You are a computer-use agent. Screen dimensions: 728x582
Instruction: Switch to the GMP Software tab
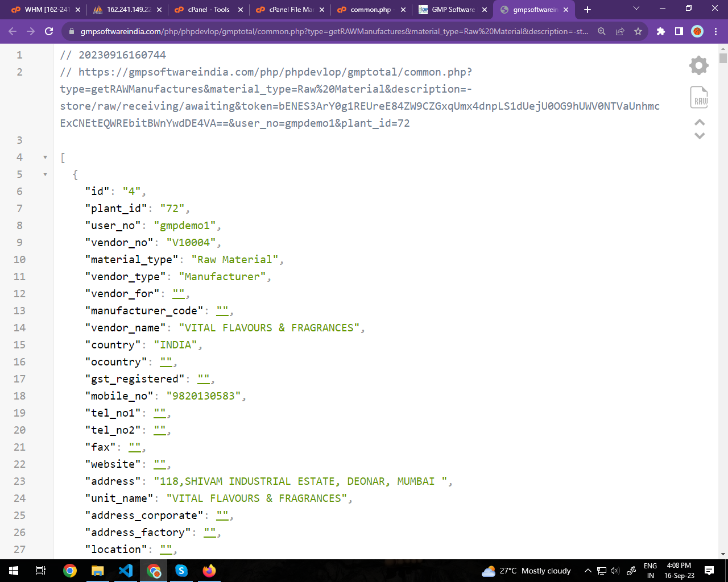pyautogui.click(x=453, y=10)
